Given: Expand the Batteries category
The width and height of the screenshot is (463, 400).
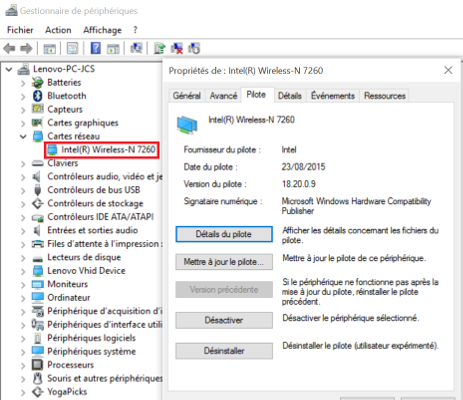Looking at the screenshot, I should (x=23, y=83).
